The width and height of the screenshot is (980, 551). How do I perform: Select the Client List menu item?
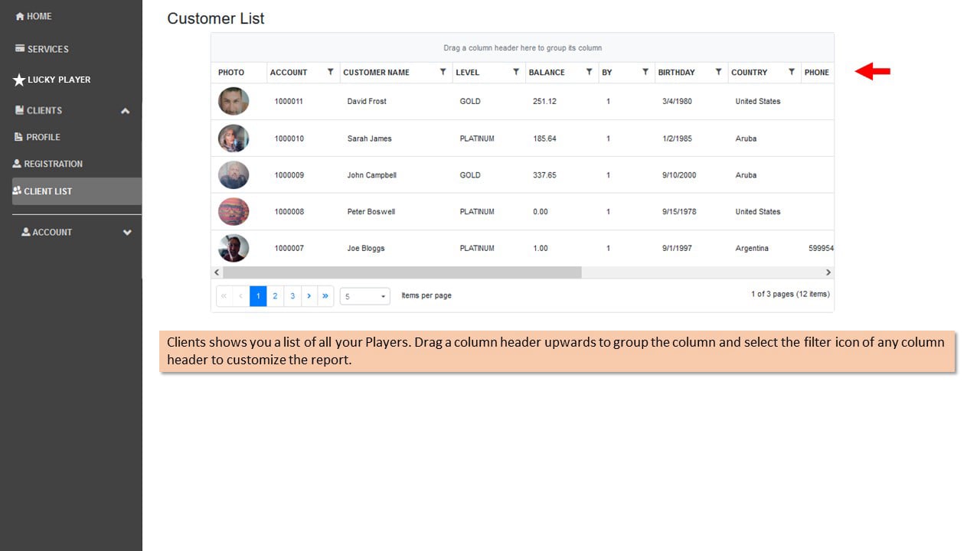pos(77,191)
